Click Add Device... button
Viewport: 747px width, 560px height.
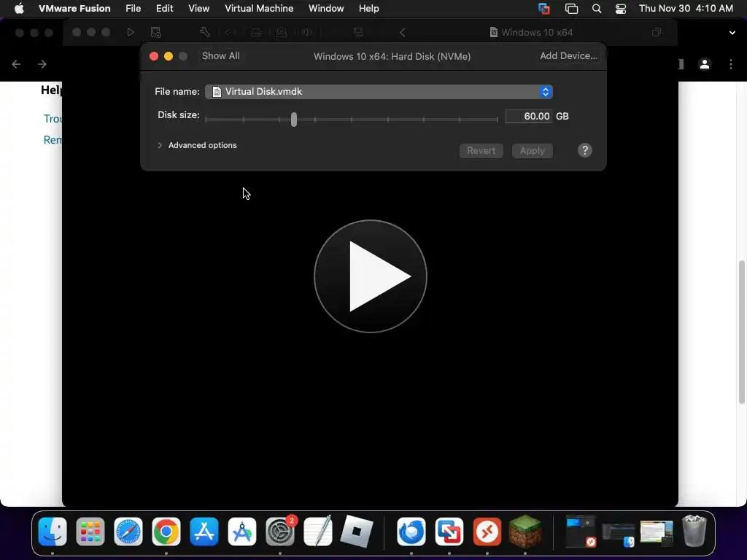click(x=568, y=55)
